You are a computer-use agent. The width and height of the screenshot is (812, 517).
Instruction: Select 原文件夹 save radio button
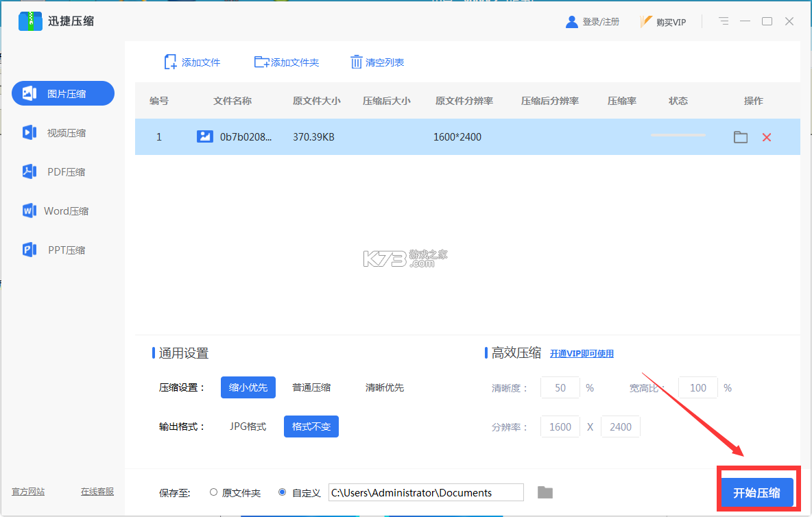[213, 492]
